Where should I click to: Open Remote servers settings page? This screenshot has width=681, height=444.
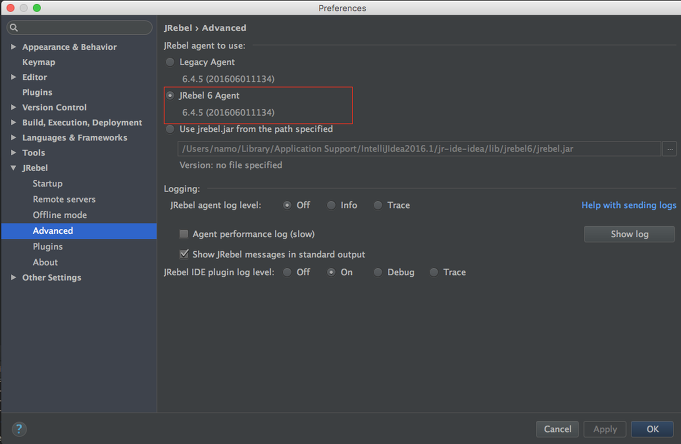(64, 199)
